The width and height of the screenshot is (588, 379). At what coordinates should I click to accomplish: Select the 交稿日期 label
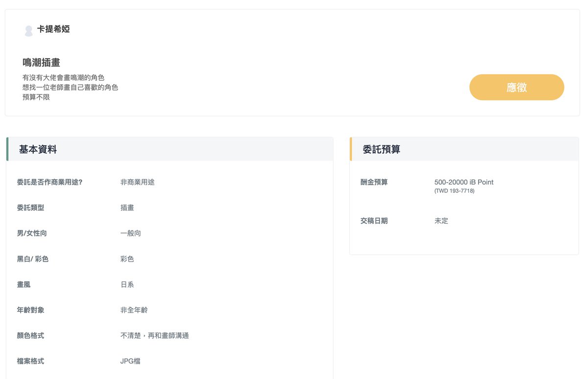(x=374, y=221)
